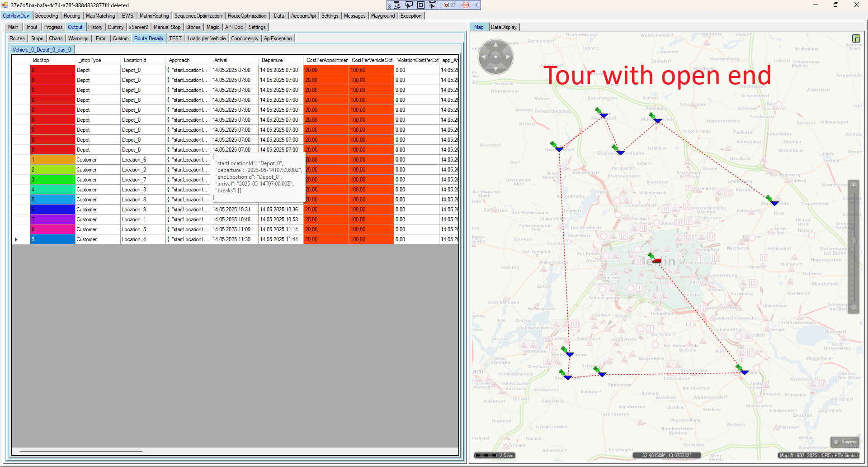Click the red truck marker on the map
This screenshot has height=467, width=868.
point(656,261)
